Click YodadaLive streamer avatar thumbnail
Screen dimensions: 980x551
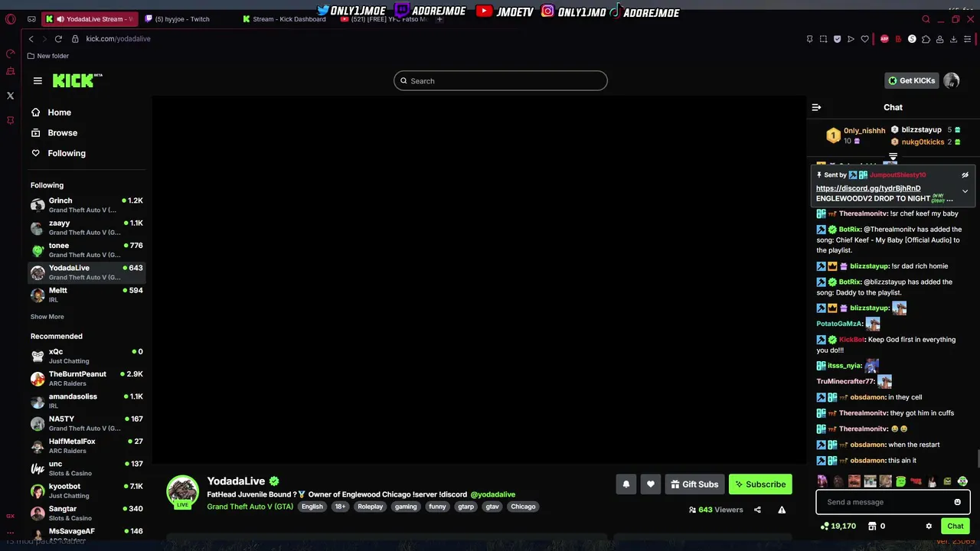183,492
